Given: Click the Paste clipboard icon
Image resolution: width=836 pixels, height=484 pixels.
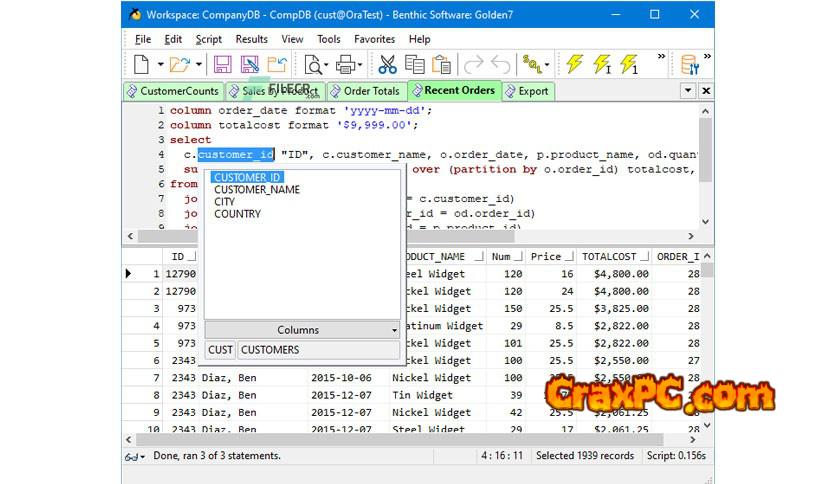Looking at the screenshot, I should (441, 65).
